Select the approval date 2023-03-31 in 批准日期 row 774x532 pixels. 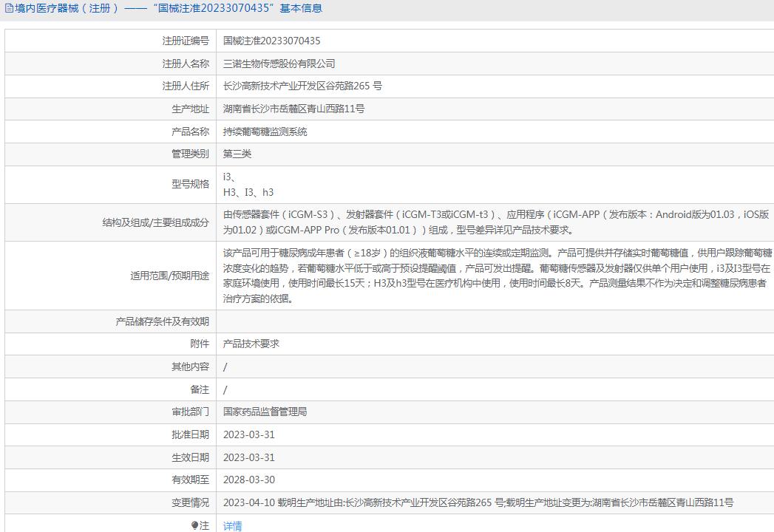249,434
